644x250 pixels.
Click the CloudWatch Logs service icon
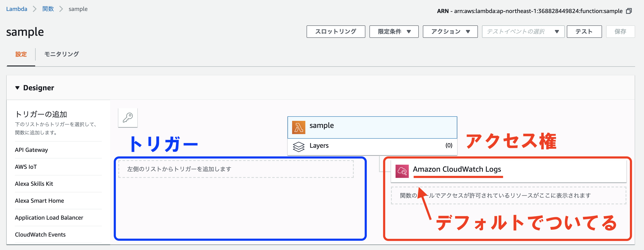pos(402,171)
